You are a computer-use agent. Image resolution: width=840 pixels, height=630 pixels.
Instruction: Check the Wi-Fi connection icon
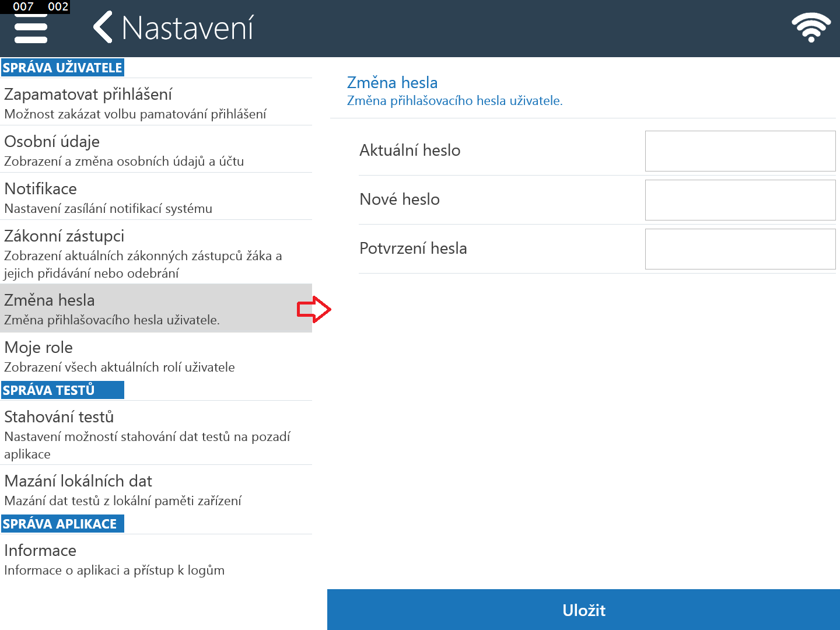tap(811, 27)
